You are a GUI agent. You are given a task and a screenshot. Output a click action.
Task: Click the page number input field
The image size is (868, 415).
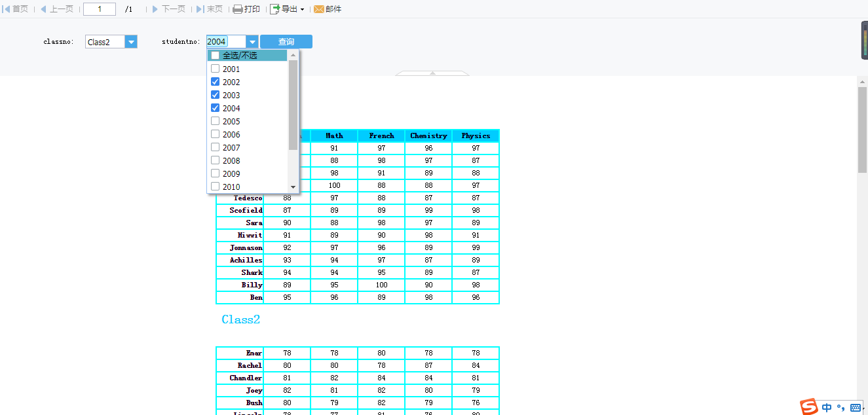point(100,9)
